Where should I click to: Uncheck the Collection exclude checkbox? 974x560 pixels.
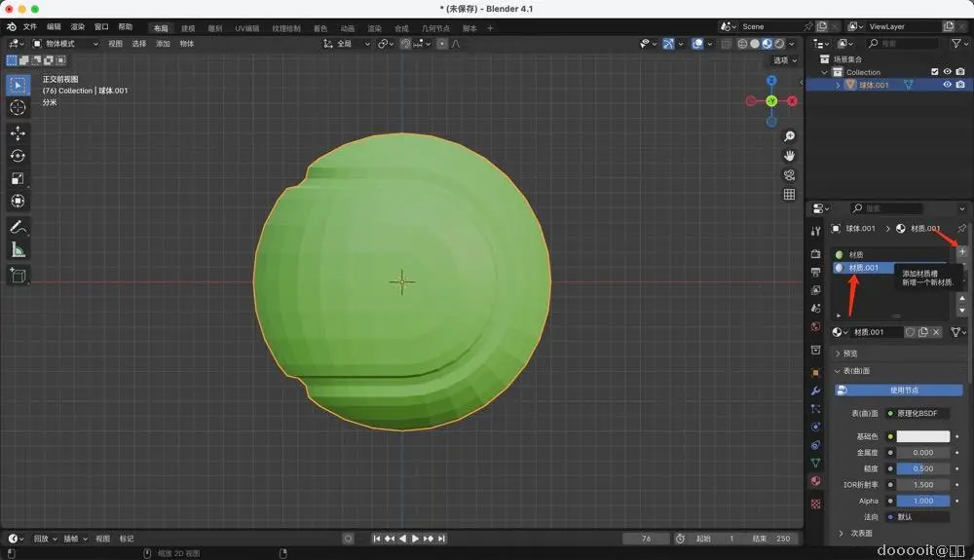(x=935, y=72)
